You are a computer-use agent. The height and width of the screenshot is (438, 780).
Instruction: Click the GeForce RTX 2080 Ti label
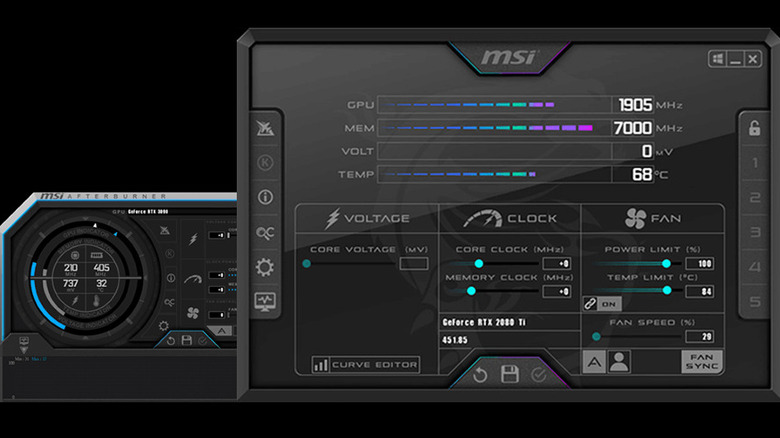pos(484,322)
